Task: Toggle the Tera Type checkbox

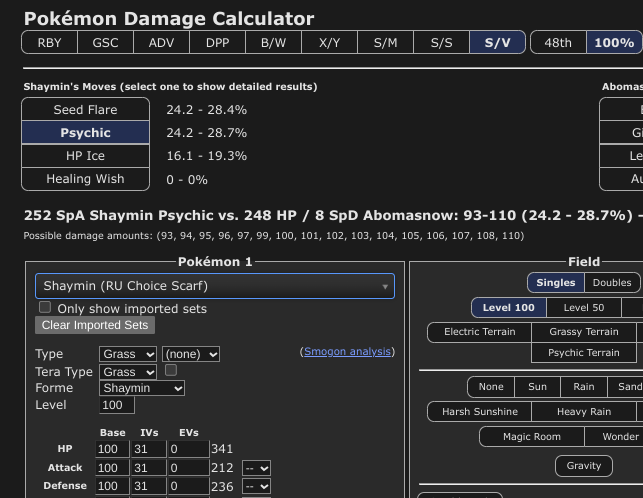Action: (171, 370)
